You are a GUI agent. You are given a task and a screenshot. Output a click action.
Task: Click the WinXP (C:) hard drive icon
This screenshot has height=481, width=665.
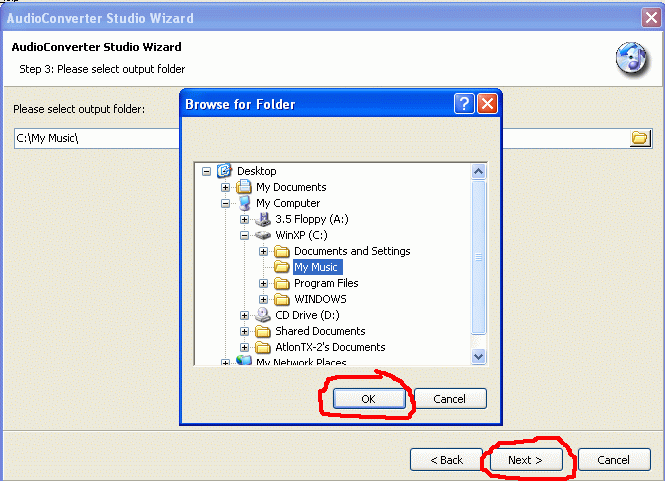click(263, 235)
